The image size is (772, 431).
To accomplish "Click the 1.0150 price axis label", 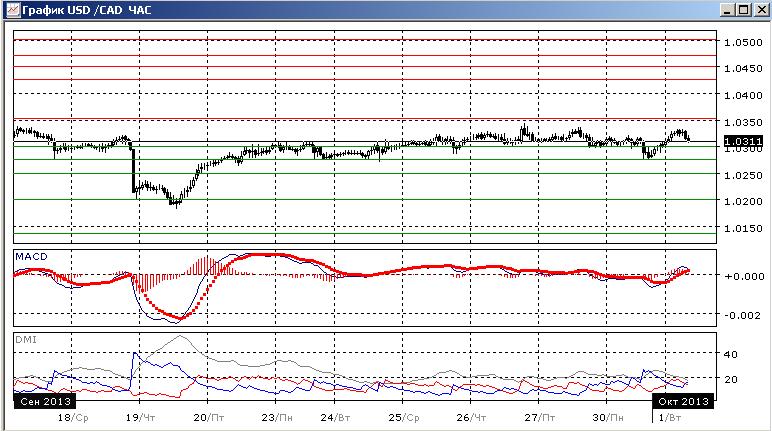I will click(743, 228).
